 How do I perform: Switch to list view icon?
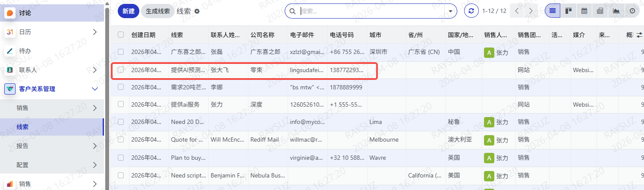coord(553,11)
